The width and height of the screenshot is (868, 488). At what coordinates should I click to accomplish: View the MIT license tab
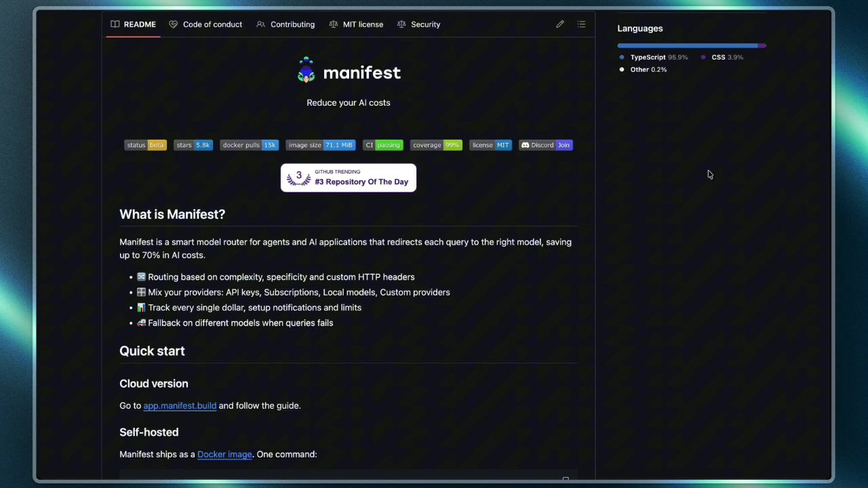click(x=356, y=24)
